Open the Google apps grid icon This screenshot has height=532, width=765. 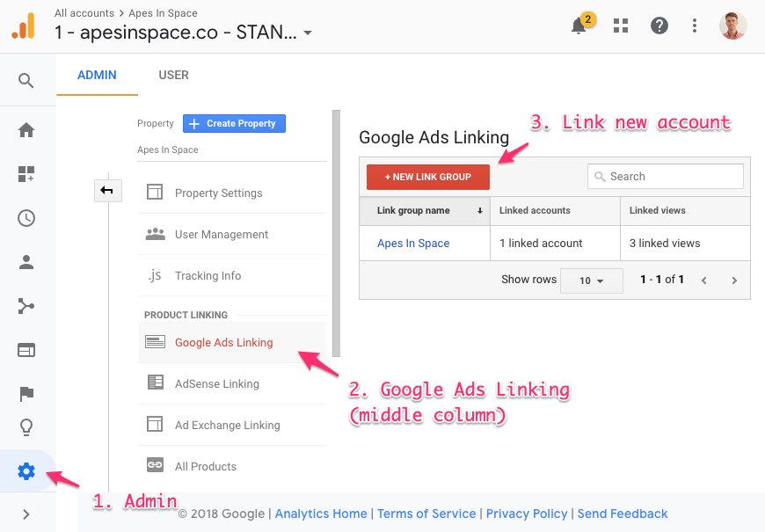[621, 26]
